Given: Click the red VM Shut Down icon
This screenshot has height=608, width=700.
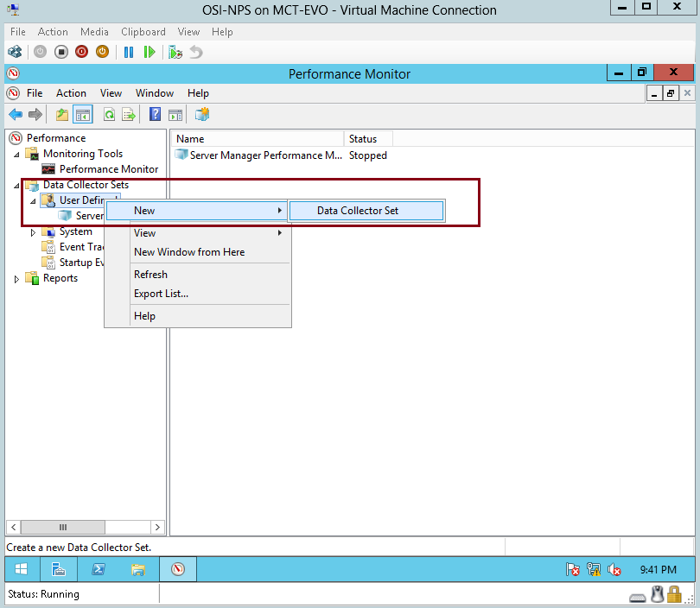Looking at the screenshot, I should point(82,52).
